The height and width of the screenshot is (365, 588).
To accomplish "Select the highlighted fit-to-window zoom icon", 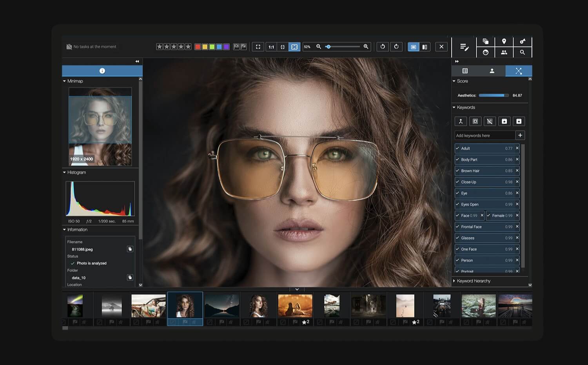I will coord(294,47).
